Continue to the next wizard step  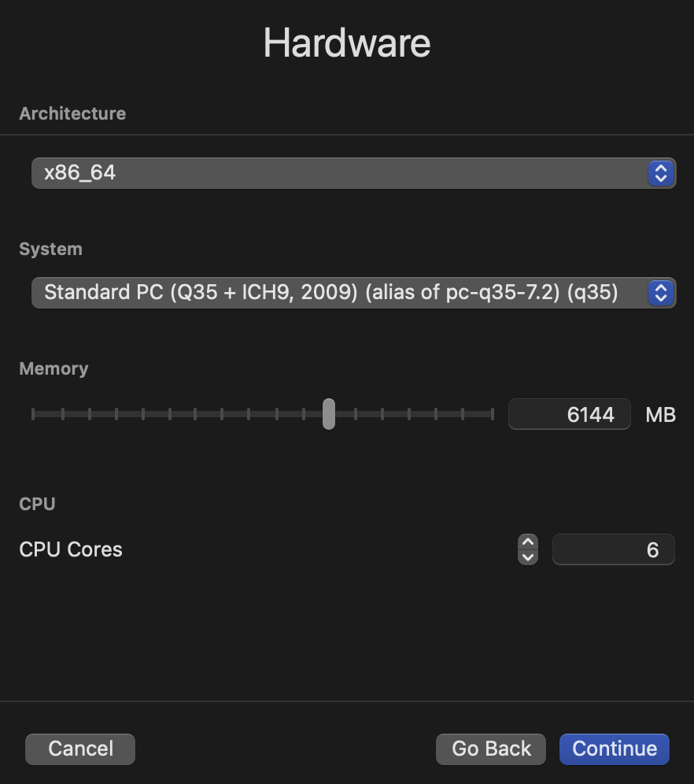tap(614, 749)
